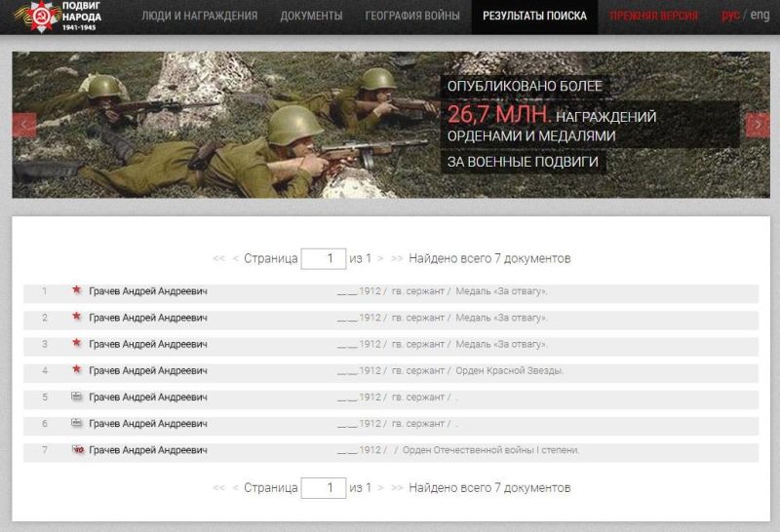Open the Люди и награждения menu
The image size is (780, 532).
pos(200,16)
